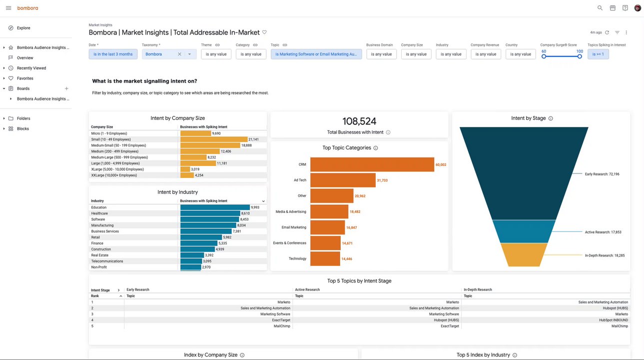The image size is (644, 360).
Task: Open the help question mark icon
Action: click(625, 8)
